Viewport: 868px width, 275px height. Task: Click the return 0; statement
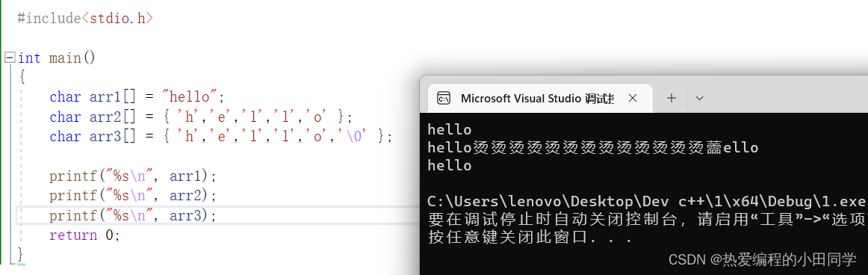pos(84,235)
